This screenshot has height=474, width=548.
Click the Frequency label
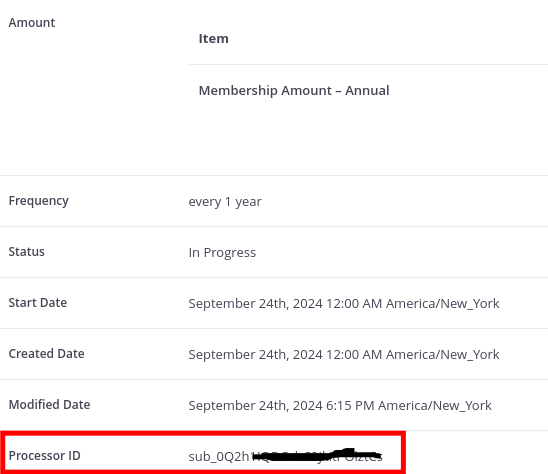pos(38,201)
